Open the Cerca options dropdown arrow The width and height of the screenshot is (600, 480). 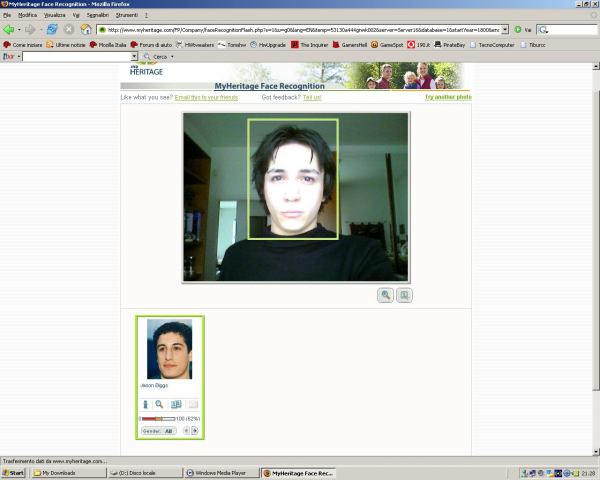click(x=172, y=57)
